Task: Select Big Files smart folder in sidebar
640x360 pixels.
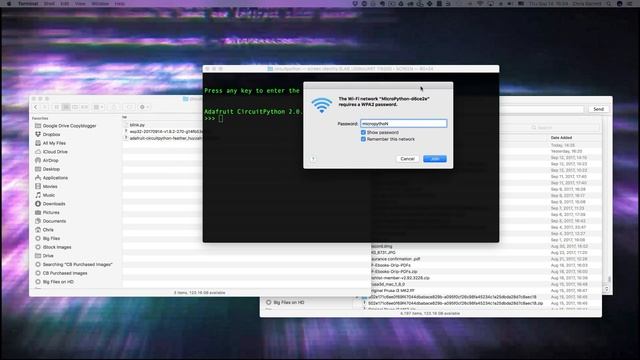Action: (47, 238)
